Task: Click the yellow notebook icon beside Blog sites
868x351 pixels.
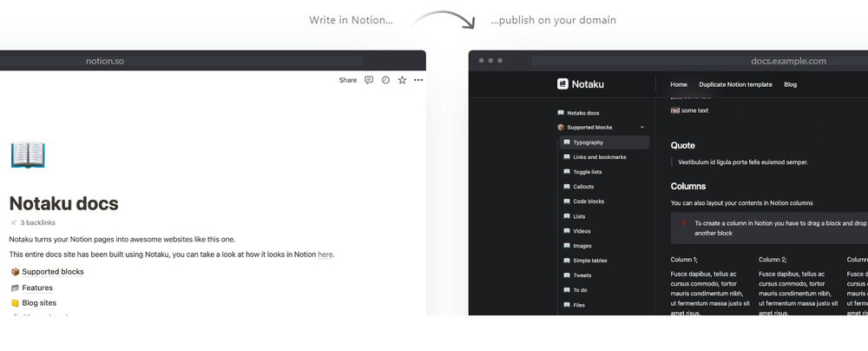Action: tap(15, 302)
